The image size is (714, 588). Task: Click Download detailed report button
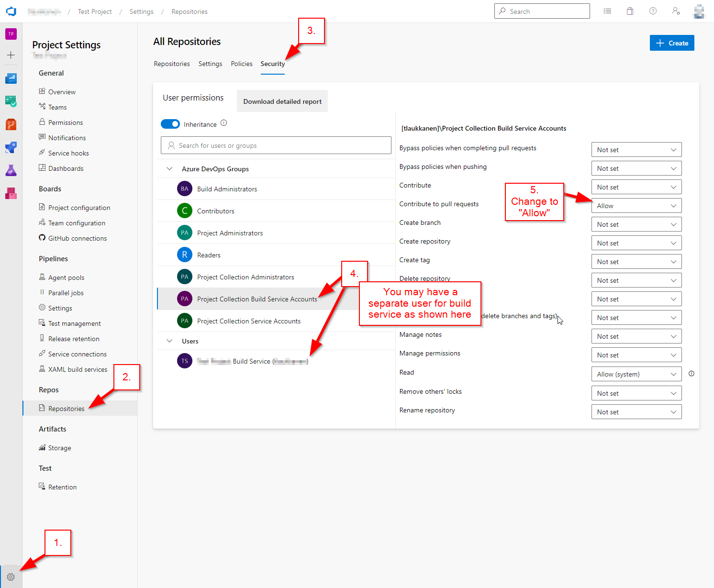pyautogui.click(x=282, y=101)
